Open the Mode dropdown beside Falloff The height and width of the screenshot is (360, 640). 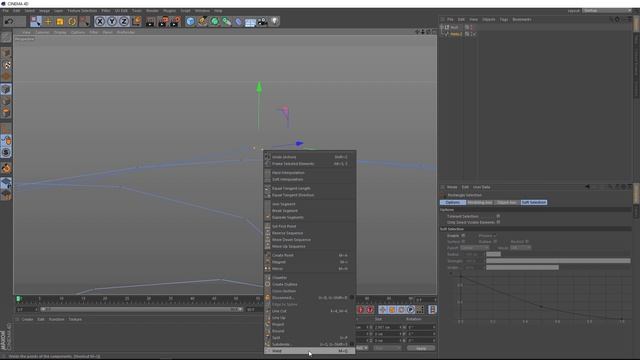coord(520,248)
